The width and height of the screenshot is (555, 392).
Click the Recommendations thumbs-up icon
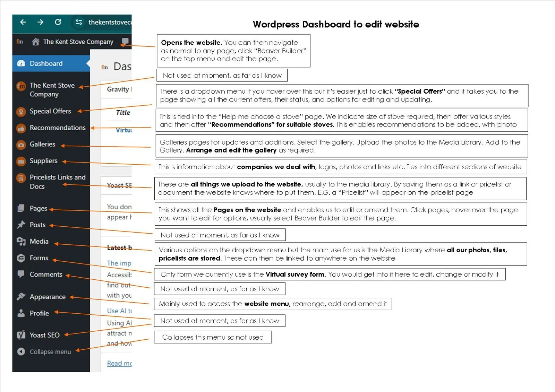[21, 128]
